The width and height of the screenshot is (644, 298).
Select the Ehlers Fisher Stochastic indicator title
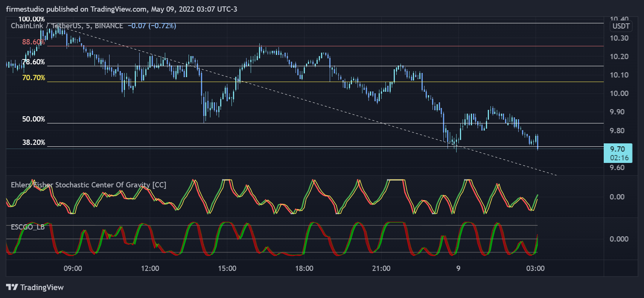point(88,185)
